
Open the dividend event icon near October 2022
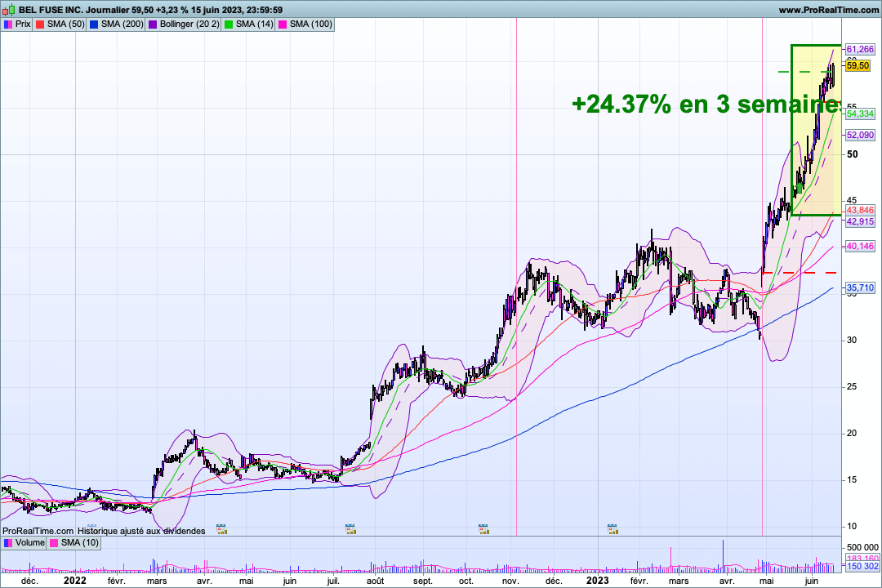[483, 529]
